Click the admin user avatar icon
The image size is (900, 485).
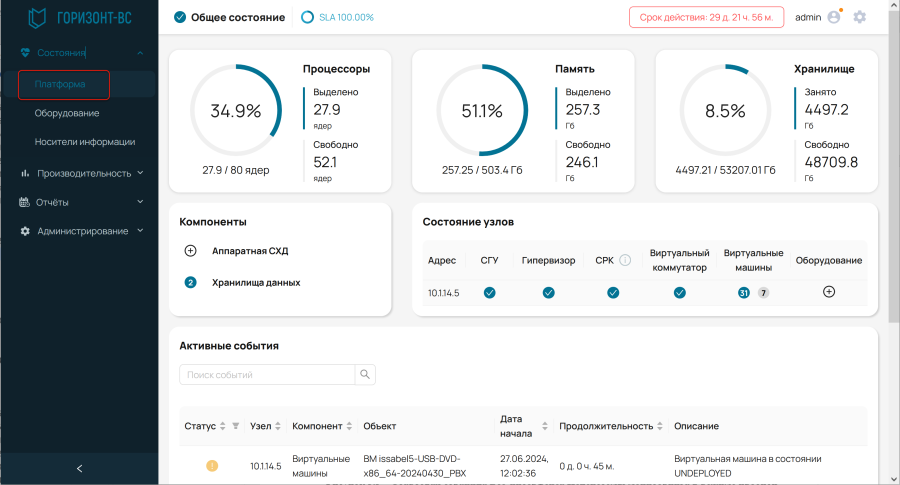coord(834,17)
